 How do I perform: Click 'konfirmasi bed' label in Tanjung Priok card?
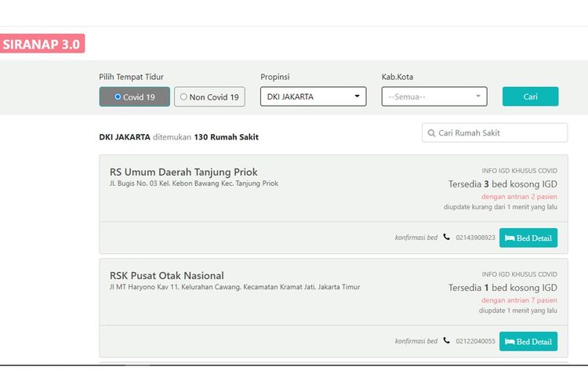[416, 238]
